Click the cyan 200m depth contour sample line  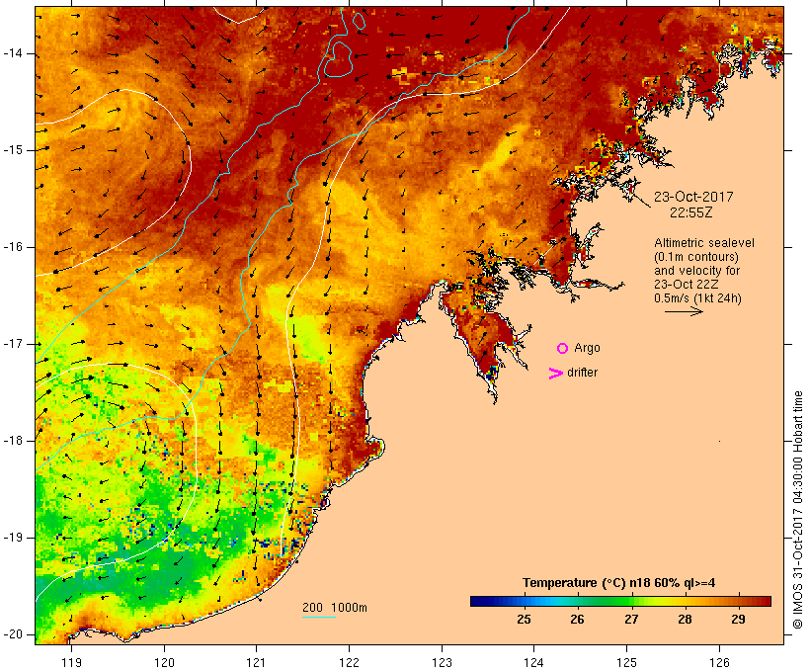tap(319, 617)
